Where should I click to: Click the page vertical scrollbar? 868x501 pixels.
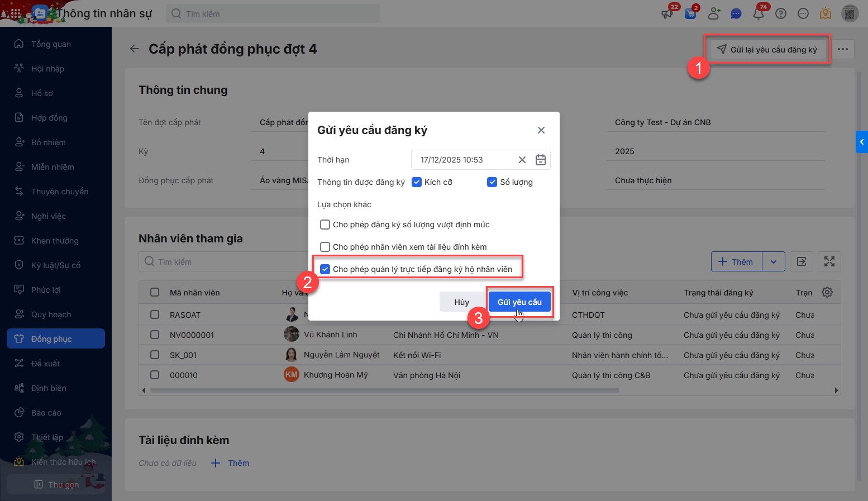pos(859,275)
